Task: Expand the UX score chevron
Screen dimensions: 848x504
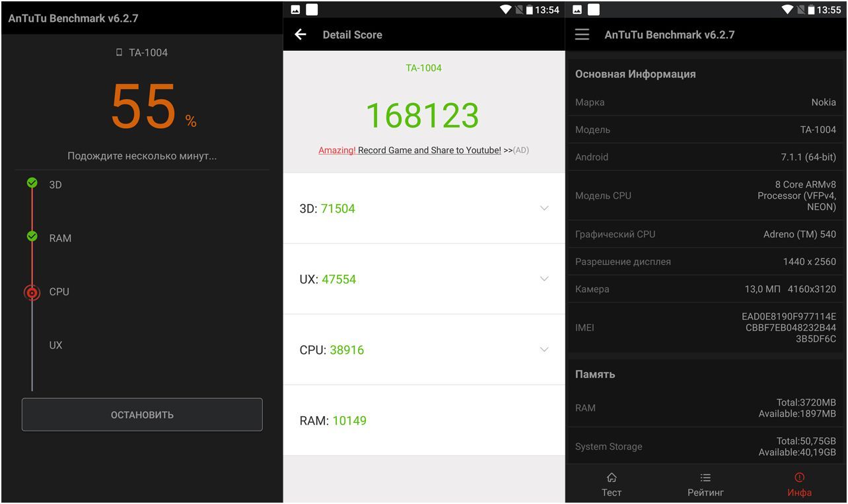Action: [x=544, y=279]
